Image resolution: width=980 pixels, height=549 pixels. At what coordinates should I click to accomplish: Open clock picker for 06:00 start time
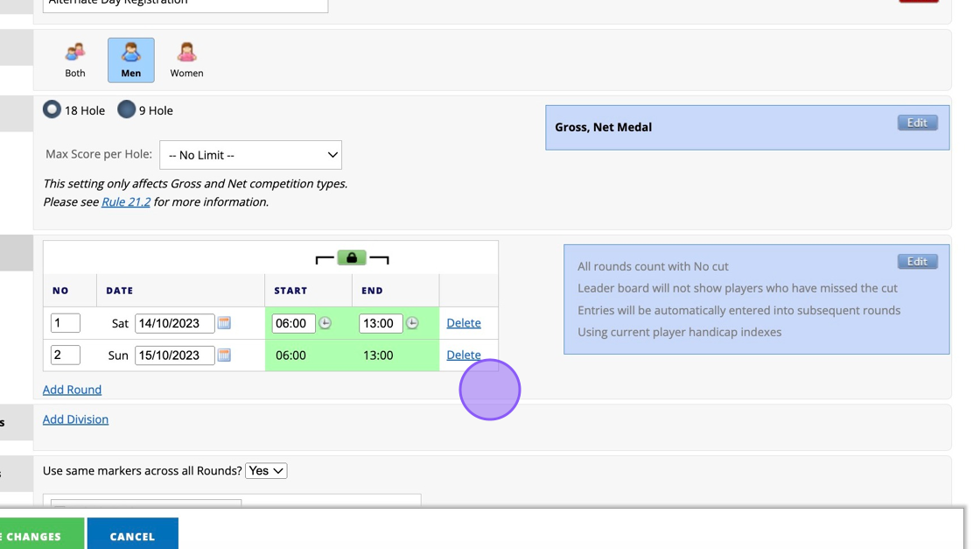[x=325, y=323]
